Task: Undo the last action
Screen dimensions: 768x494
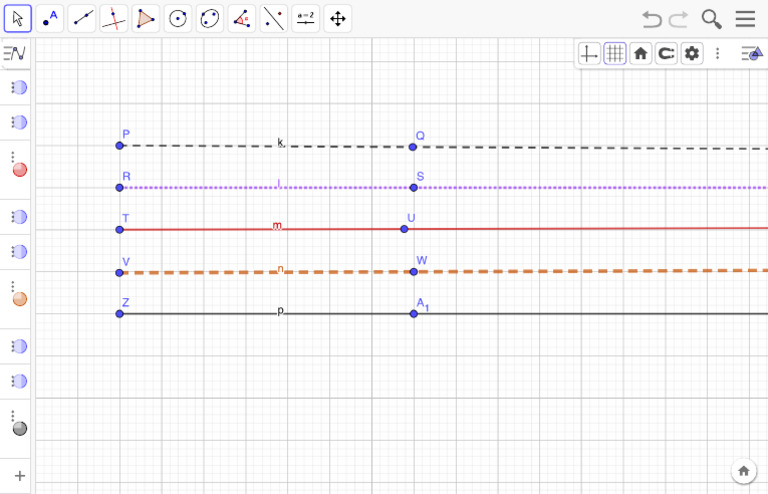Action: pos(652,19)
